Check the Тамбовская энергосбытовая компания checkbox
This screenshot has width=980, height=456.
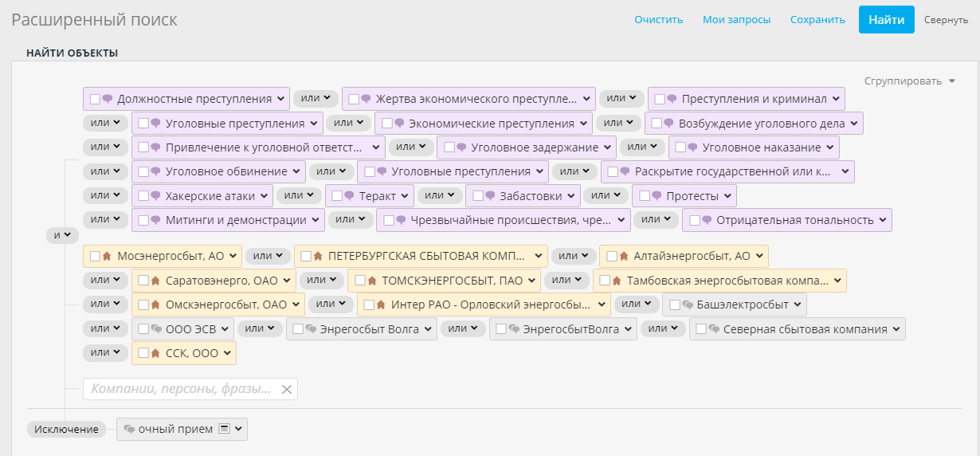[605, 281]
